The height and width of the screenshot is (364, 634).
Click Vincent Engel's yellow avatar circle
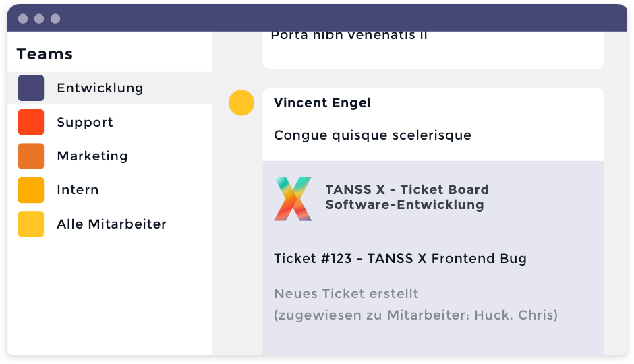tap(241, 103)
